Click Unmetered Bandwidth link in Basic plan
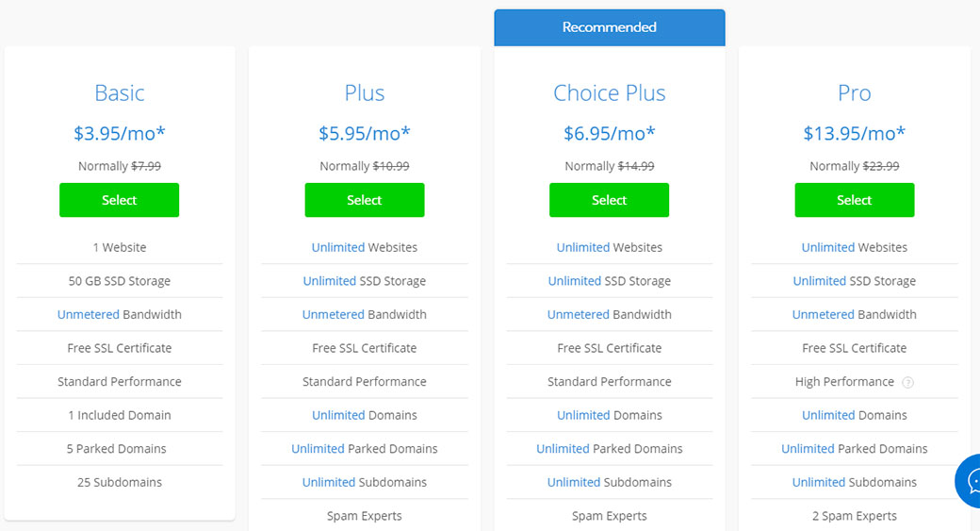The height and width of the screenshot is (531, 980). (89, 315)
